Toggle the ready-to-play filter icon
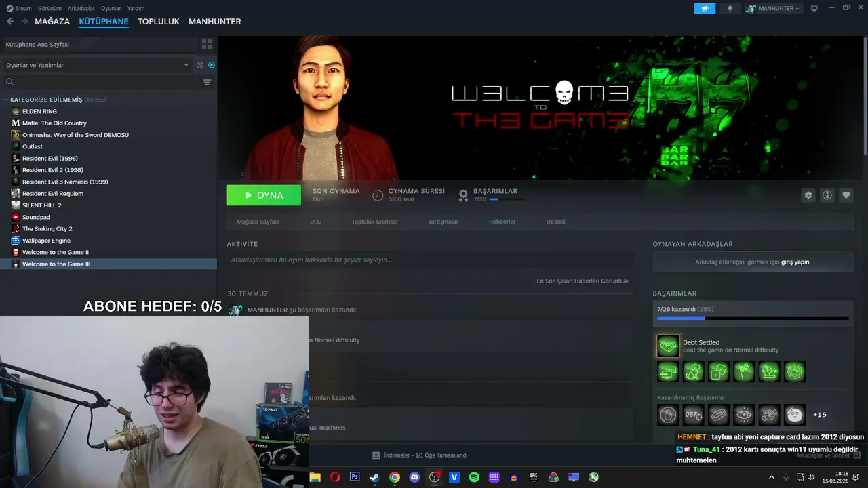 click(212, 65)
